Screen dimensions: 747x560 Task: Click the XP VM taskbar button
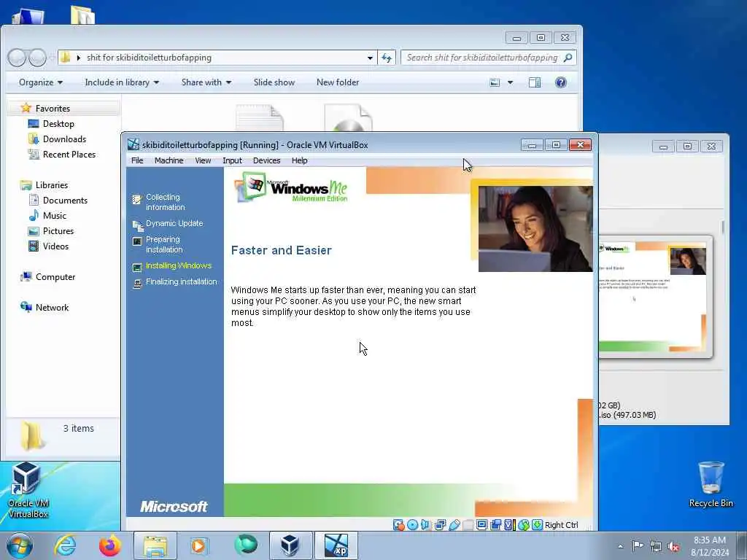tap(336, 545)
